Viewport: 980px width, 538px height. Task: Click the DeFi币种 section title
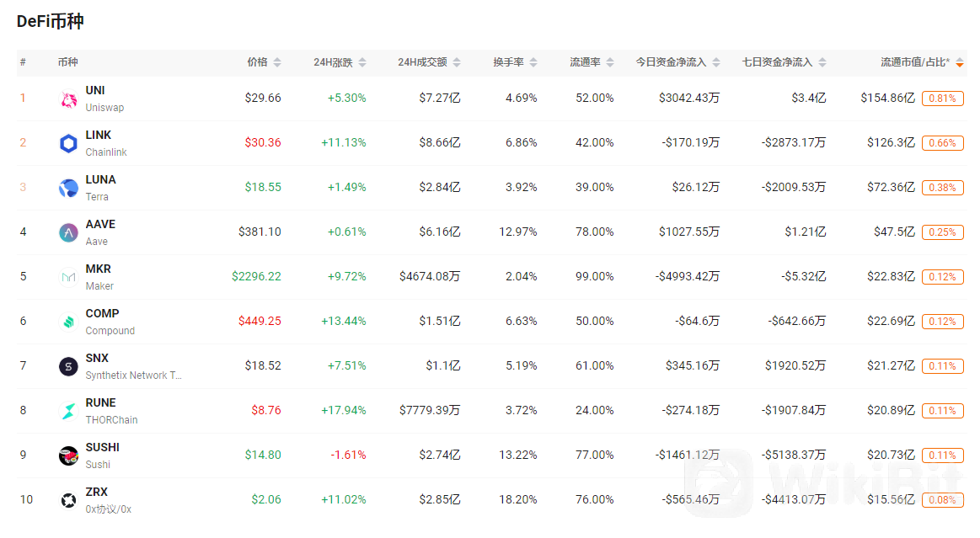pos(50,22)
